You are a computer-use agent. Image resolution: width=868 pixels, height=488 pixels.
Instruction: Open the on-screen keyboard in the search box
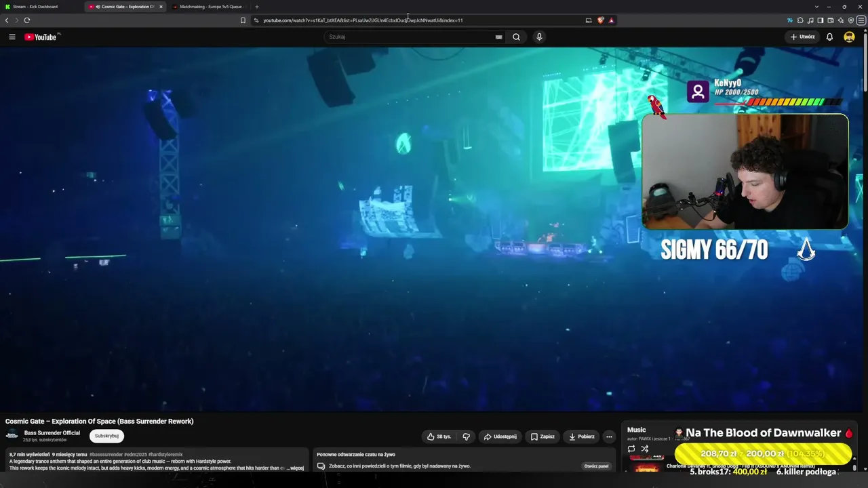coord(499,37)
